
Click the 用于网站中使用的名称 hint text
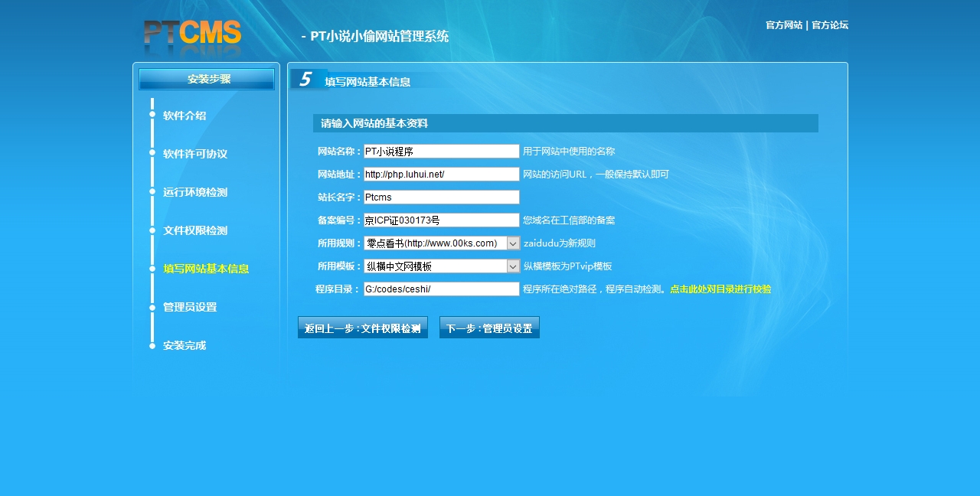click(569, 152)
